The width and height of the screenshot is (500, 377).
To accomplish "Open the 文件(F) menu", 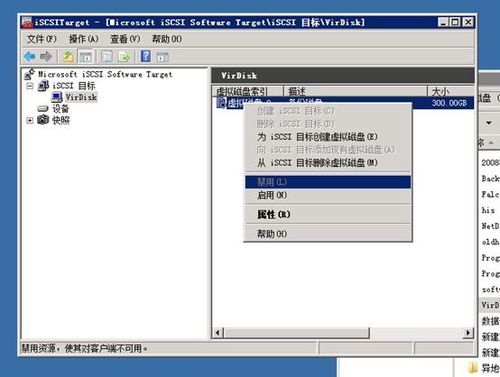I will 42,39.
